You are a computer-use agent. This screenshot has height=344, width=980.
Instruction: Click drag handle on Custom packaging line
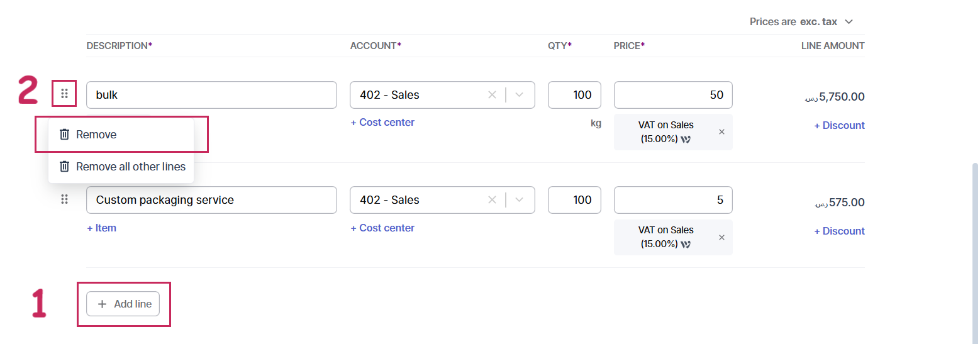click(64, 199)
